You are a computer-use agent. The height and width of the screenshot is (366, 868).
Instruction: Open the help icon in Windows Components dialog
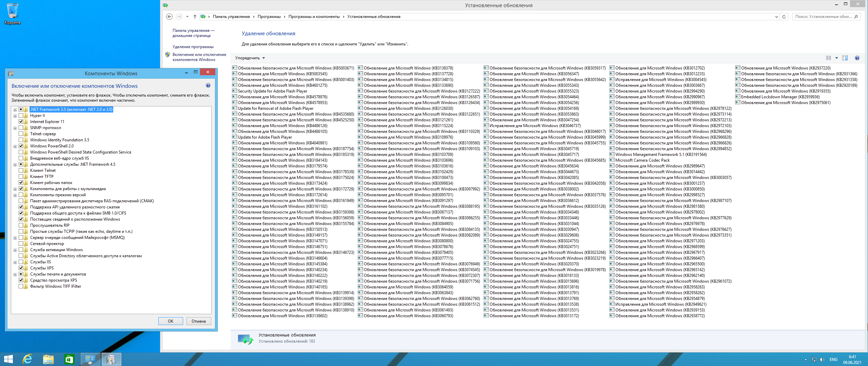(x=208, y=86)
